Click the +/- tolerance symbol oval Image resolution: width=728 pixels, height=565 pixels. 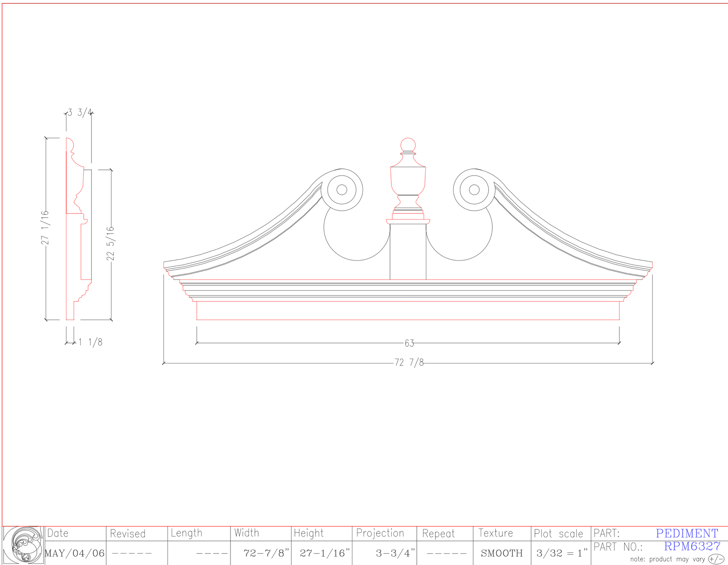pos(716,559)
